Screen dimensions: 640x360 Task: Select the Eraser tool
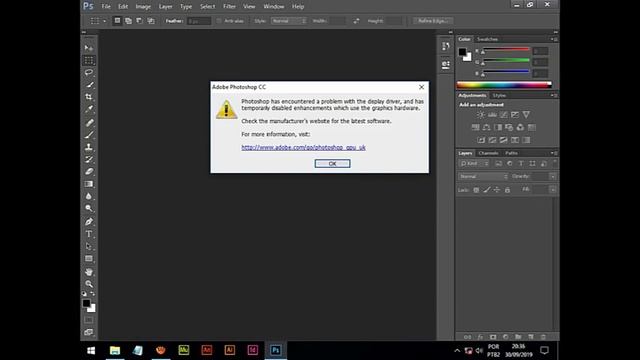pyautogui.click(x=89, y=171)
